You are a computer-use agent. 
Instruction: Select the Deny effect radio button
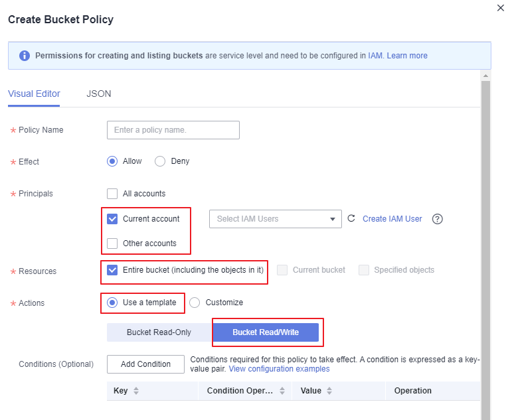[160, 161]
